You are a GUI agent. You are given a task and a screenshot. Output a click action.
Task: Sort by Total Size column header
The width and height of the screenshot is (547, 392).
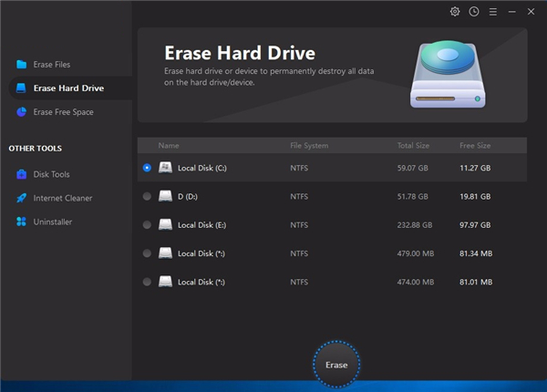click(x=413, y=146)
